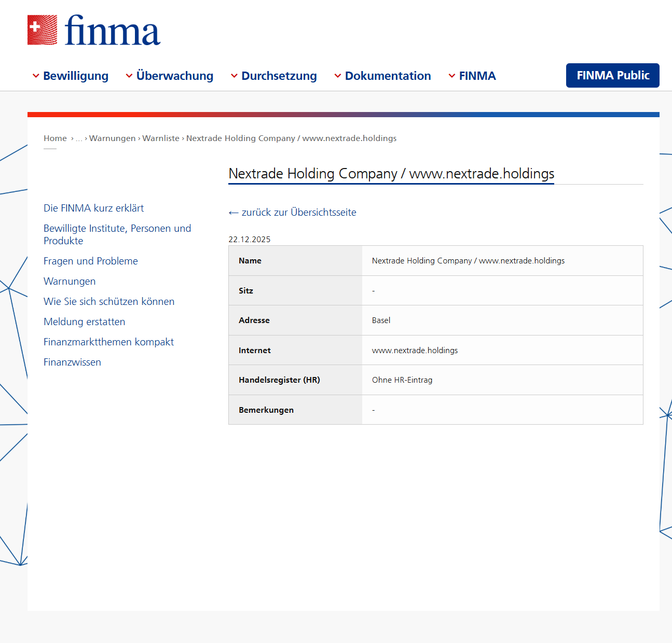Expand the Bewilligung menu chevron
This screenshot has width=672, height=643.
[36, 76]
